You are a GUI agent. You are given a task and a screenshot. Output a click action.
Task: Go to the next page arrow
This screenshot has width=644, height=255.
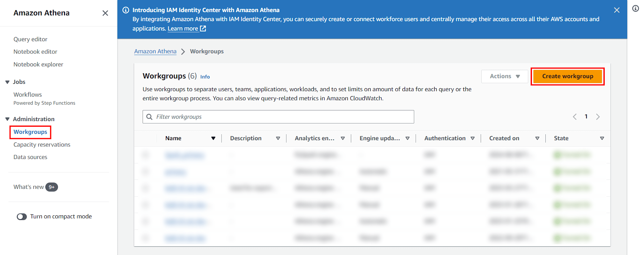click(x=598, y=117)
